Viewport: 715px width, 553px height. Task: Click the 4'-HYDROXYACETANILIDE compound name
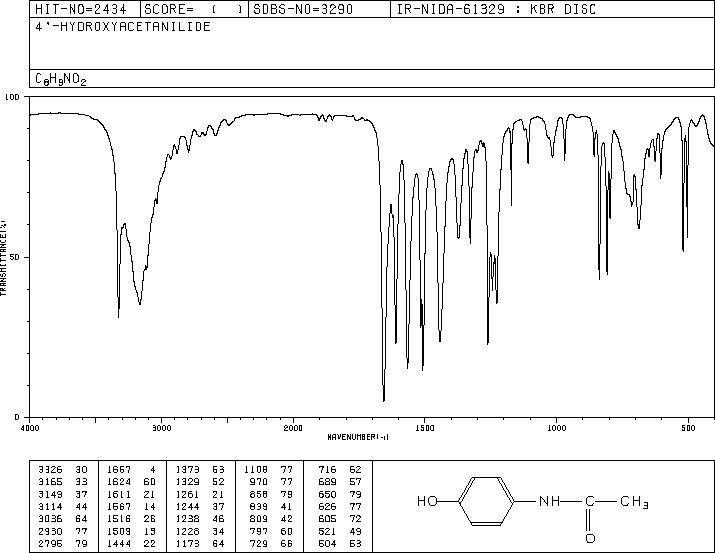pyautogui.click(x=123, y=27)
